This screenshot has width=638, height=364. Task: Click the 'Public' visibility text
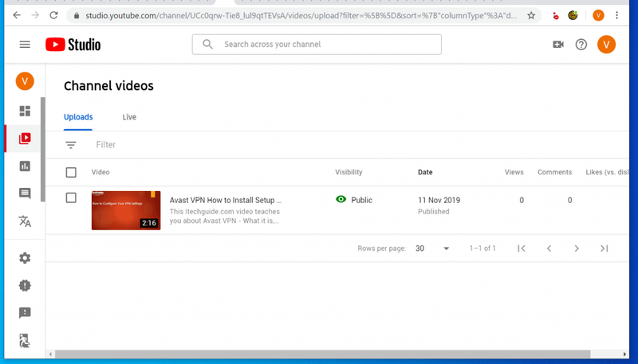tap(362, 200)
